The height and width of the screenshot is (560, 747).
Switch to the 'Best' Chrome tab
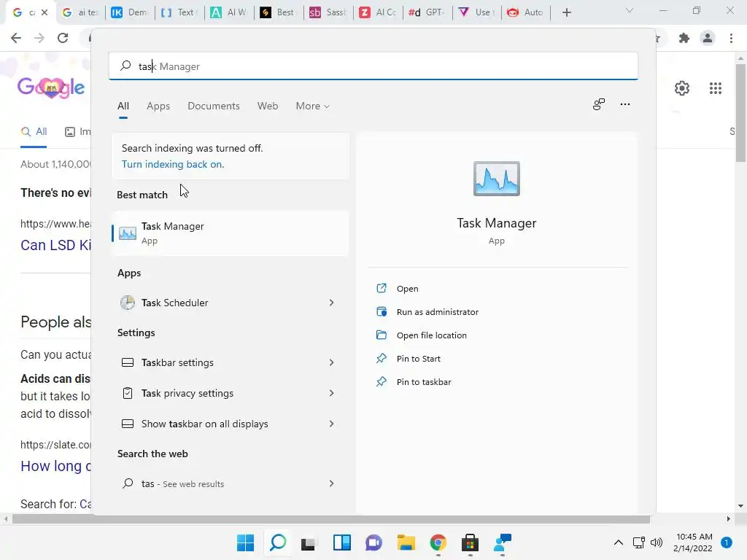tap(278, 12)
